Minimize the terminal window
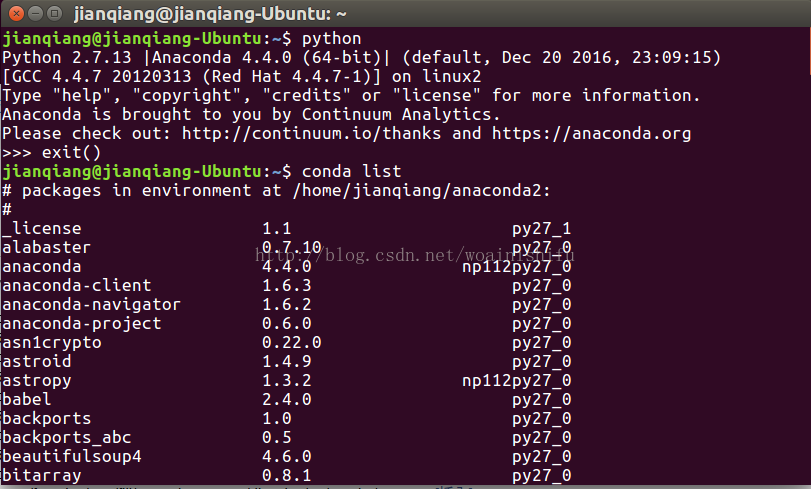The height and width of the screenshot is (489, 811). 35,13
